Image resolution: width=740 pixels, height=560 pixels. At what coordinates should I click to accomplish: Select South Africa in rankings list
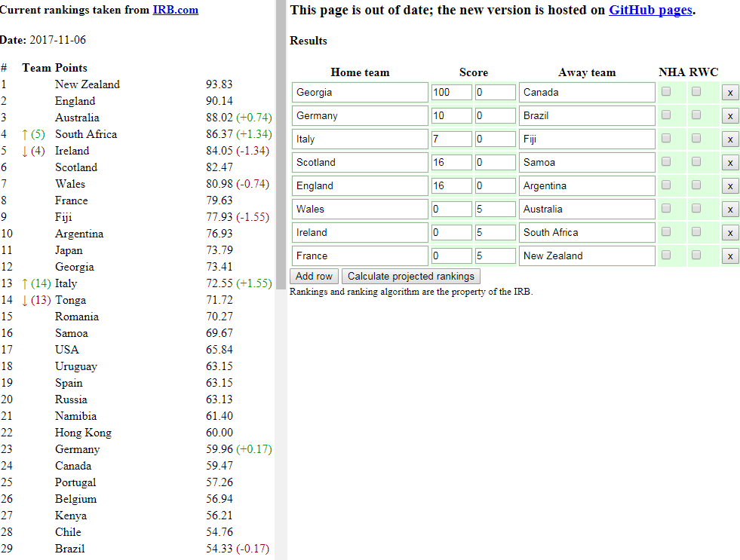(x=86, y=134)
